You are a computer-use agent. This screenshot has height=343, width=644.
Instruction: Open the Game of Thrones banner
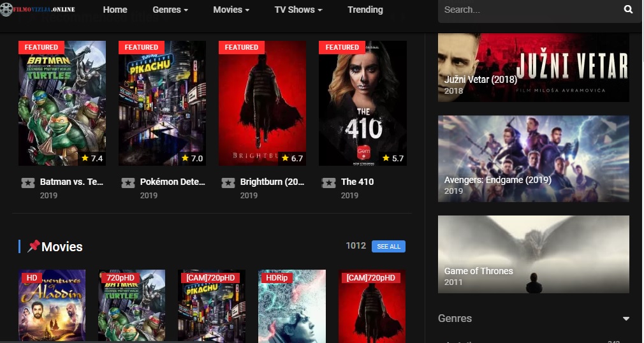[534, 254]
